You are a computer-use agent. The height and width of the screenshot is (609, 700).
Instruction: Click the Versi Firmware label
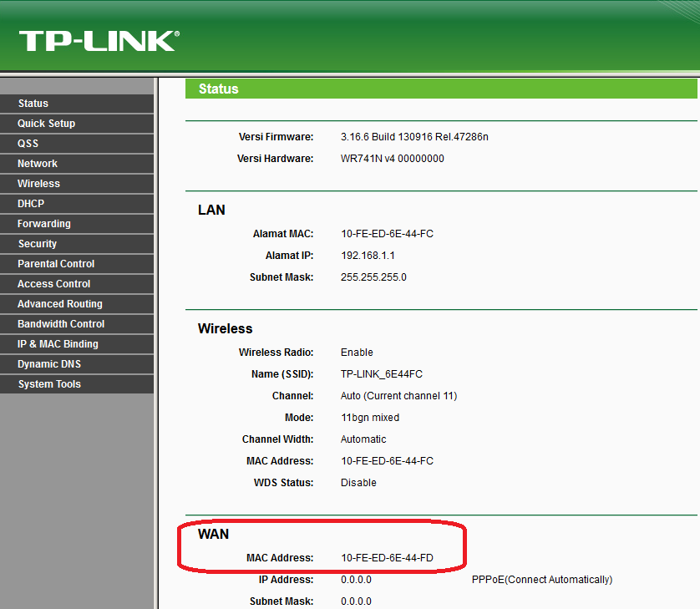276,137
